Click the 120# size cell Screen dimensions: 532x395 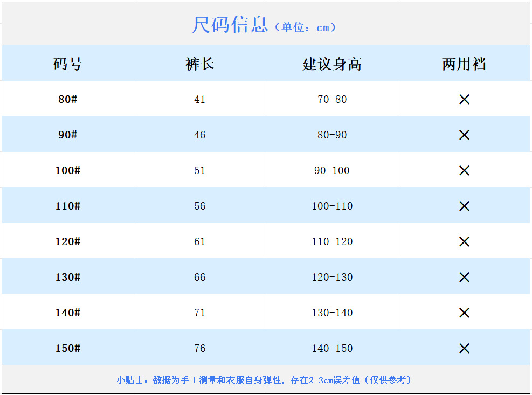67,241
